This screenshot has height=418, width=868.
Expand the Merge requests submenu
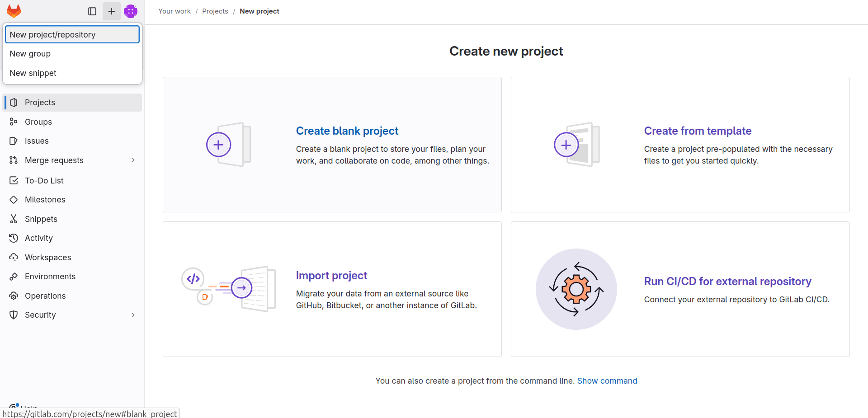132,160
